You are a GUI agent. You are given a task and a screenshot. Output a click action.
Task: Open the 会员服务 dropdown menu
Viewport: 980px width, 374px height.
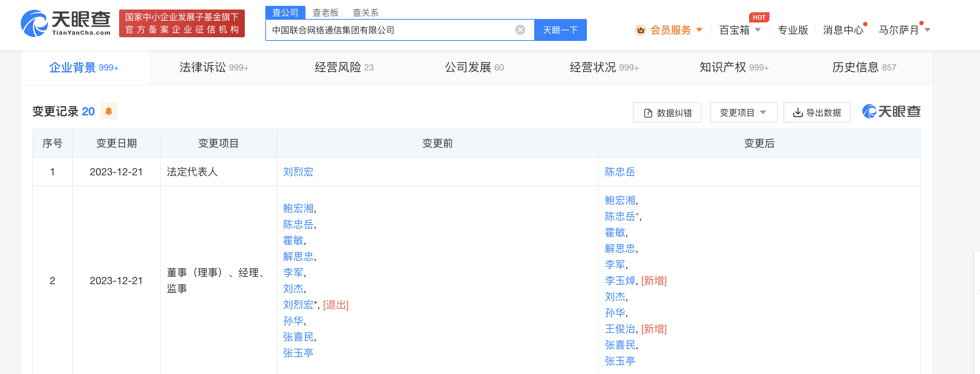(676, 30)
